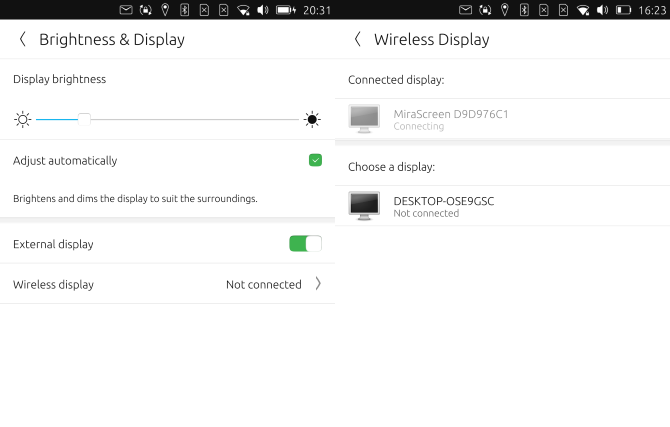
Task: Select the Wireless display row label
Action: pyautogui.click(x=53, y=284)
